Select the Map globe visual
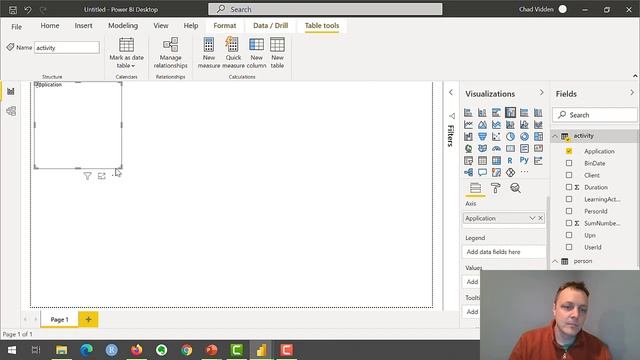Viewport: 640px width, 360px height. 468,149
